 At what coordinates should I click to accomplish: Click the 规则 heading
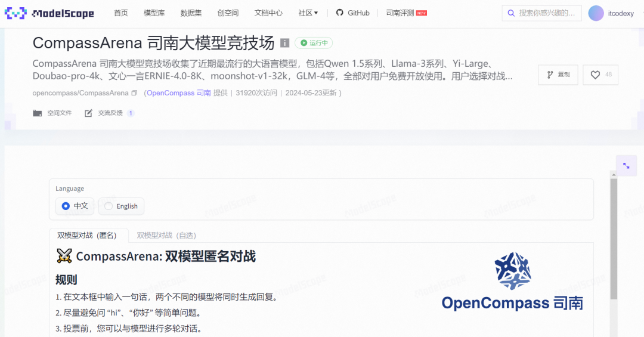[67, 280]
